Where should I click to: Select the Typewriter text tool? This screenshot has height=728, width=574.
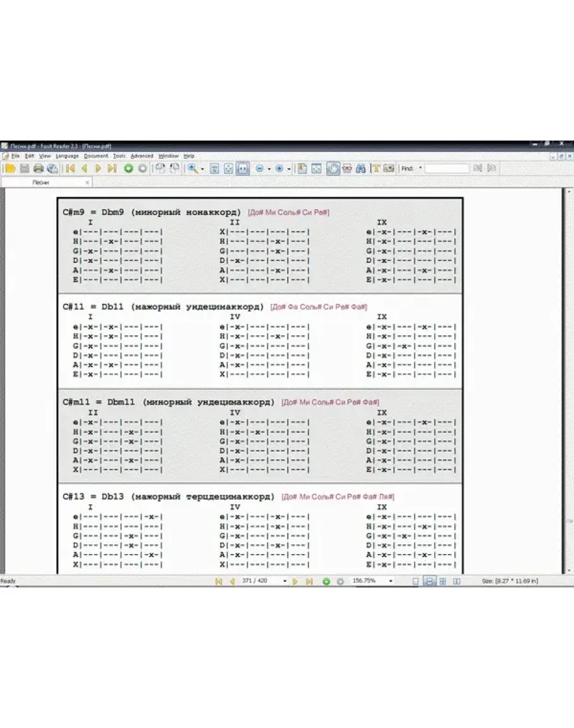click(x=376, y=168)
